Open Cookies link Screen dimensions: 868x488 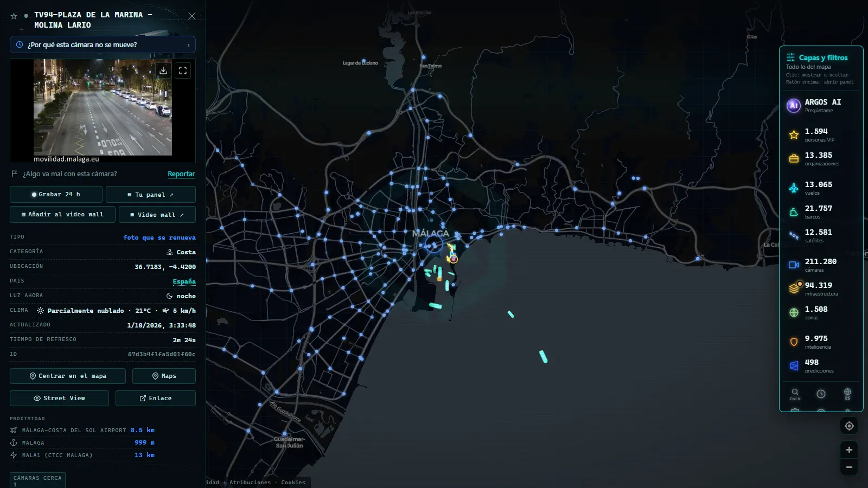coord(293,483)
